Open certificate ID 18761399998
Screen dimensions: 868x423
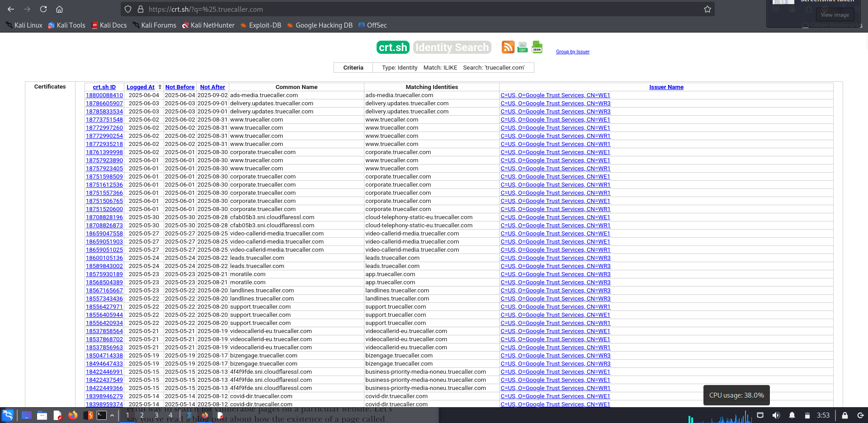(104, 152)
